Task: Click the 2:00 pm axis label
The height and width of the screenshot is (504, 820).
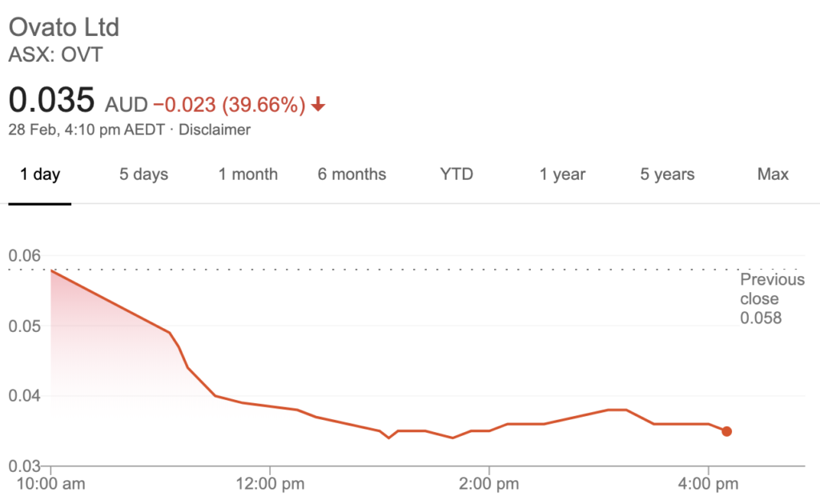Action: click(x=488, y=485)
